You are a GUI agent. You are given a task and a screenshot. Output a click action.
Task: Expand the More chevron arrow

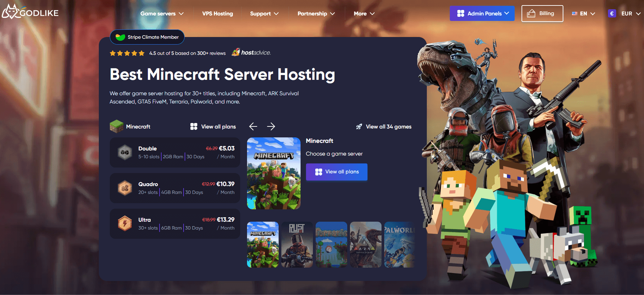pos(372,14)
